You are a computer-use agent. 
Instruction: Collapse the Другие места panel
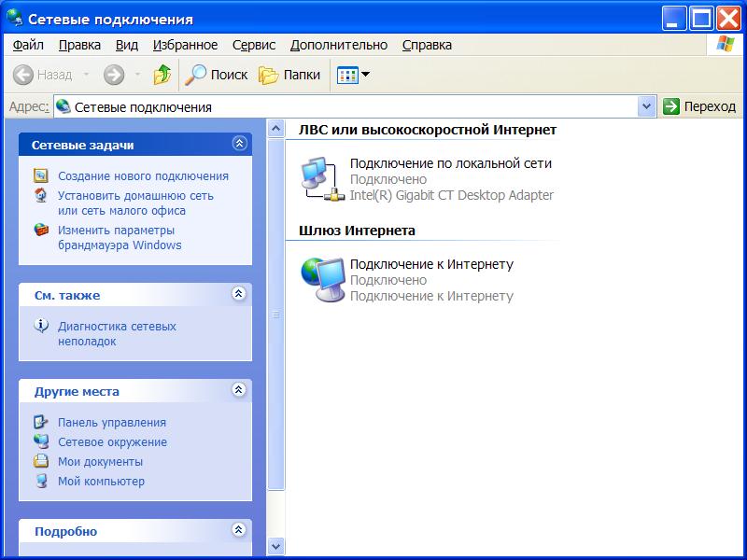coord(239,390)
